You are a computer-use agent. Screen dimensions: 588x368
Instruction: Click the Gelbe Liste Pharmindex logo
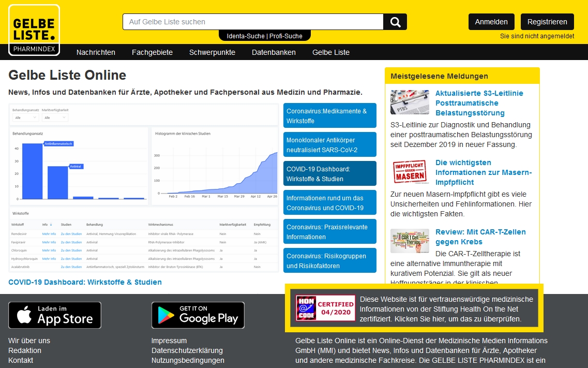pyautogui.click(x=34, y=30)
